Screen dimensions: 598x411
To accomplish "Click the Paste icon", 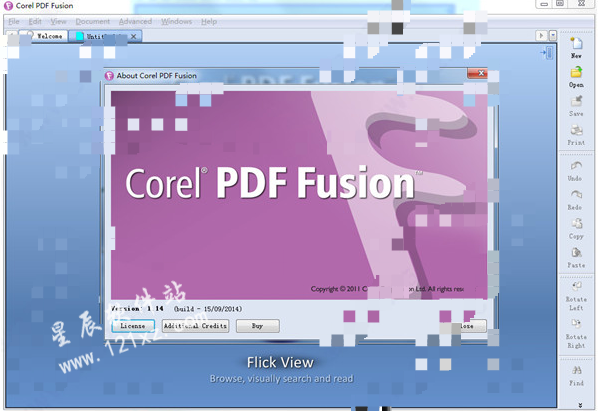I will pos(576,252).
